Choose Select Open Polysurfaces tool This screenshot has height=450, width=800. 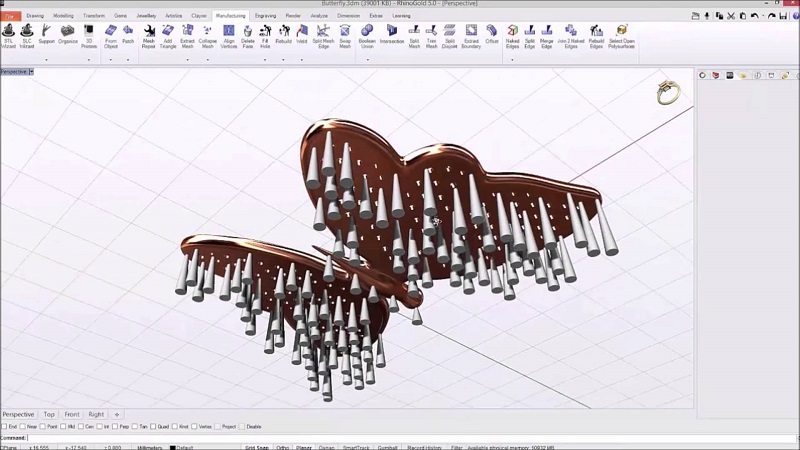coord(621,35)
